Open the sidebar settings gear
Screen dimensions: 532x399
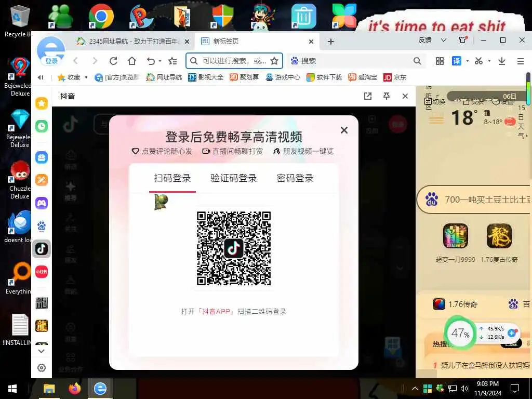coord(42,368)
